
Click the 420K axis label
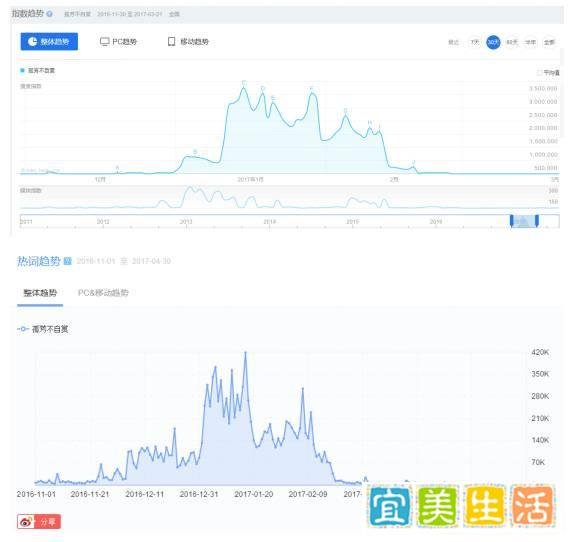click(540, 352)
